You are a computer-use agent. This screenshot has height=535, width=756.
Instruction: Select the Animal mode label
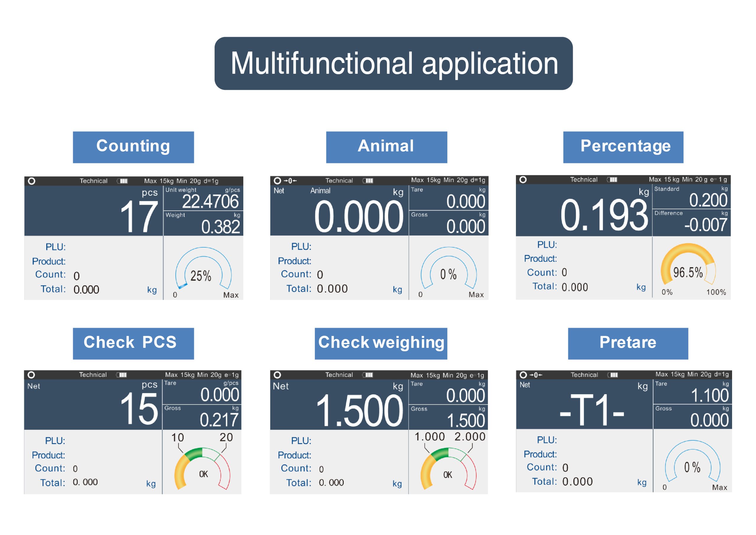coord(386,147)
